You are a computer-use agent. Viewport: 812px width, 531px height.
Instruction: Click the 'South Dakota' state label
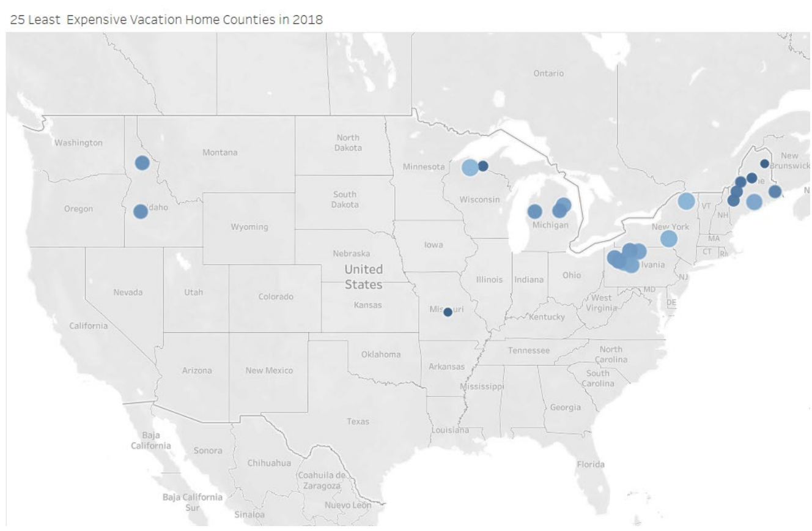pyautogui.click(x=345, y=199)
